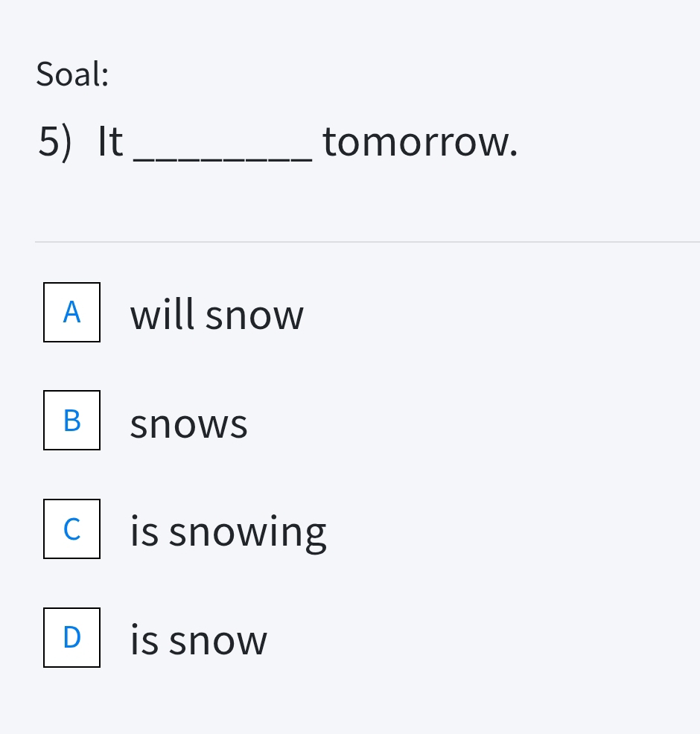Click the answer text "is snowing"
Viewport: 700px width, 734px height.
click(228, 530)
